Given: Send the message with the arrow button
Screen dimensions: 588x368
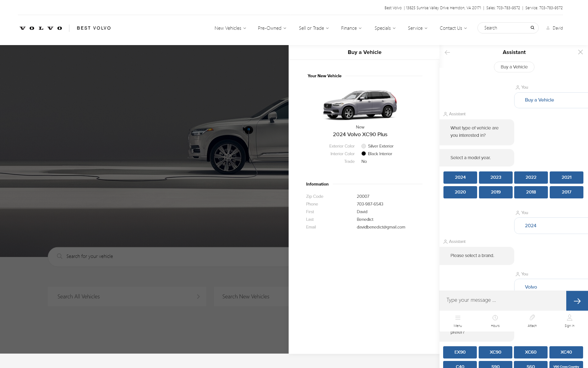Looking at the screenshot, I should click(x=577, y=301).
